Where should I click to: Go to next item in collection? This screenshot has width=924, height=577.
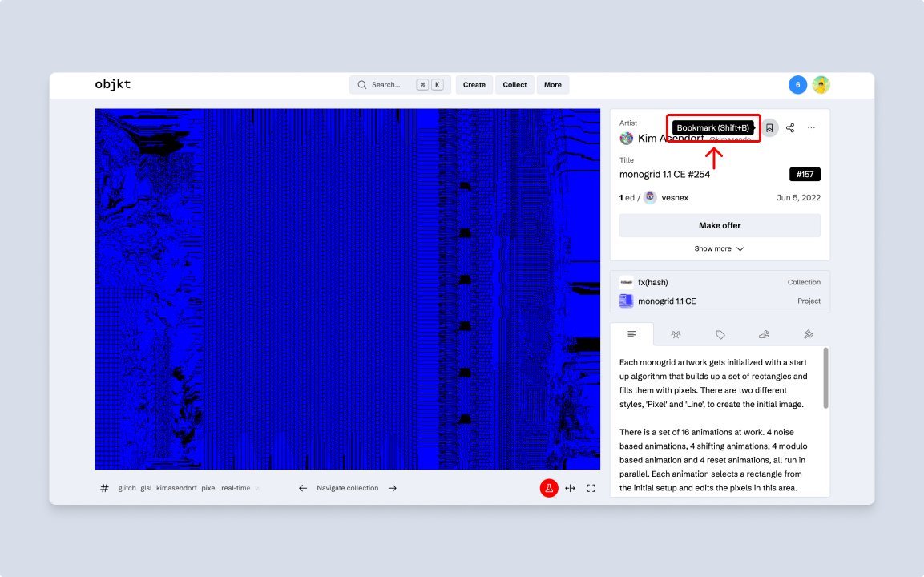pyautogui.click(x=393, y=488)
